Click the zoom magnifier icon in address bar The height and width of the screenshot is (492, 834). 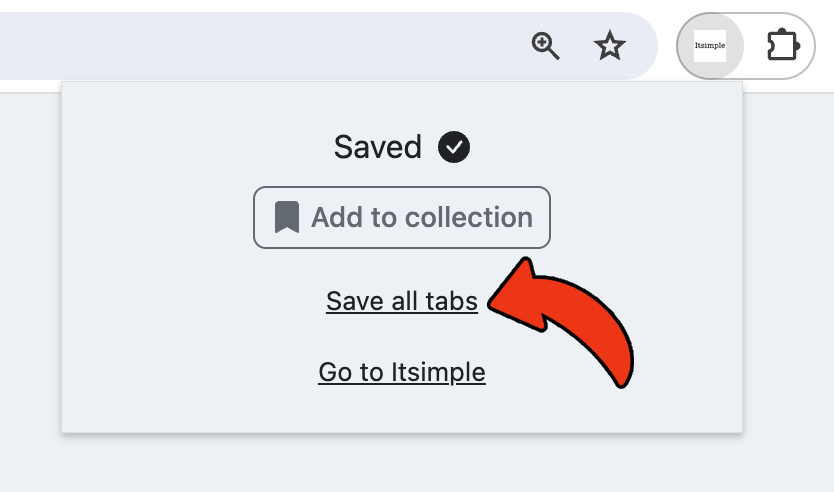545,46
